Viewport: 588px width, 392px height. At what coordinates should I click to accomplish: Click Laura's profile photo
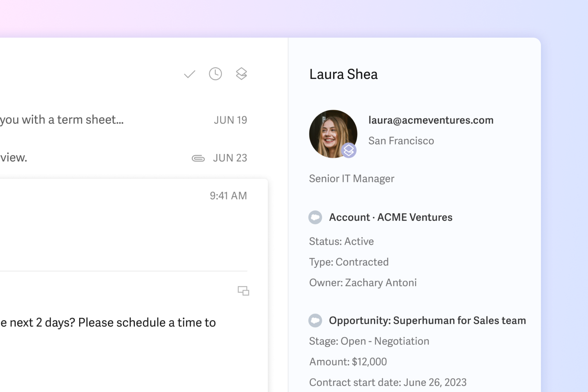pos(333,133)
